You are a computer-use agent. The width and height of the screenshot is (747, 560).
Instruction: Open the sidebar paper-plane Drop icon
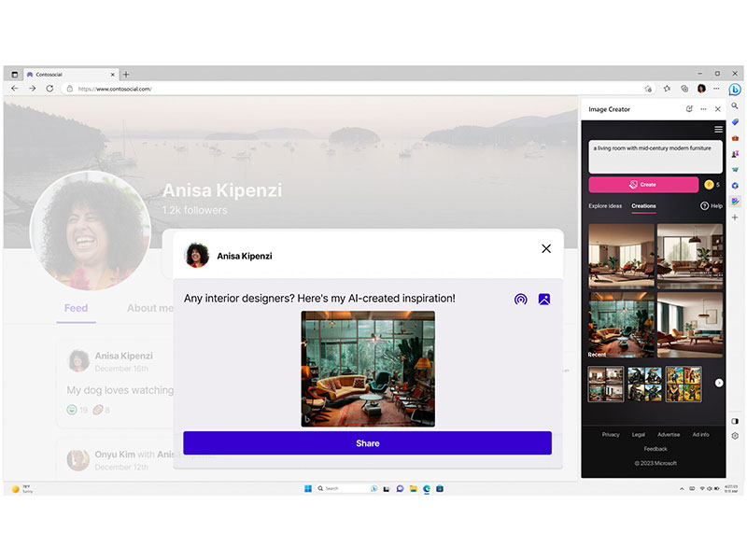[735, 170]
